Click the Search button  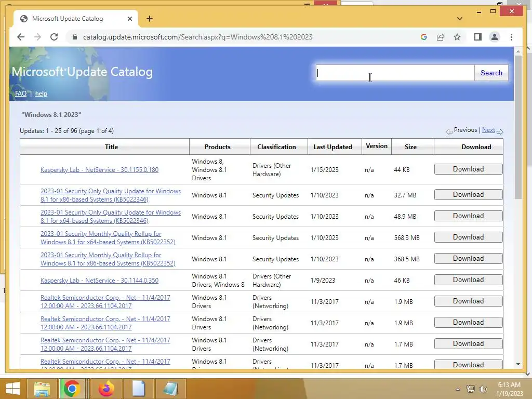click(x=491, y=73)
